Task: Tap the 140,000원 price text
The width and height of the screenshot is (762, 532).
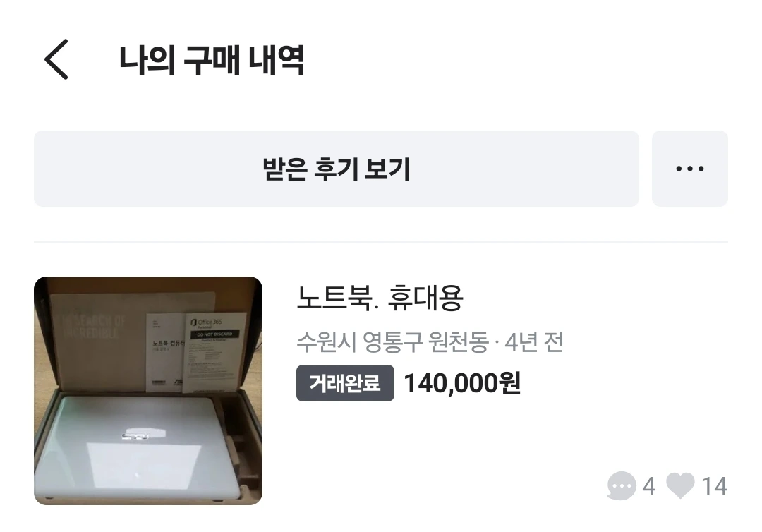Action: point(462,383)
